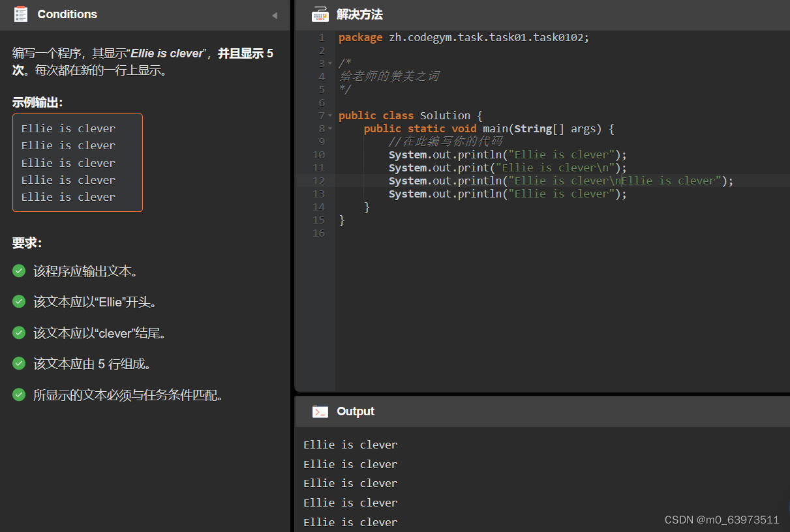Click empty line 16 in the code editor
This screenshot has width=790, height=532.
click(561, 233)
